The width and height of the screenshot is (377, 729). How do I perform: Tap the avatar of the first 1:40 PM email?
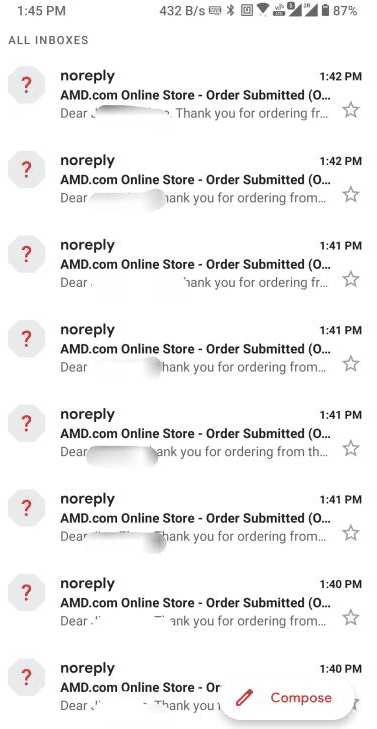pyautogui.click(x=26, y=592)
